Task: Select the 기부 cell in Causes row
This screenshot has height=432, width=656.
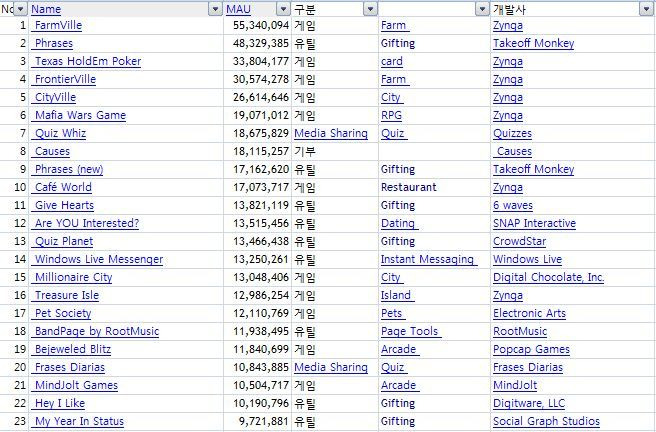Action: click(x=335, y=151)
